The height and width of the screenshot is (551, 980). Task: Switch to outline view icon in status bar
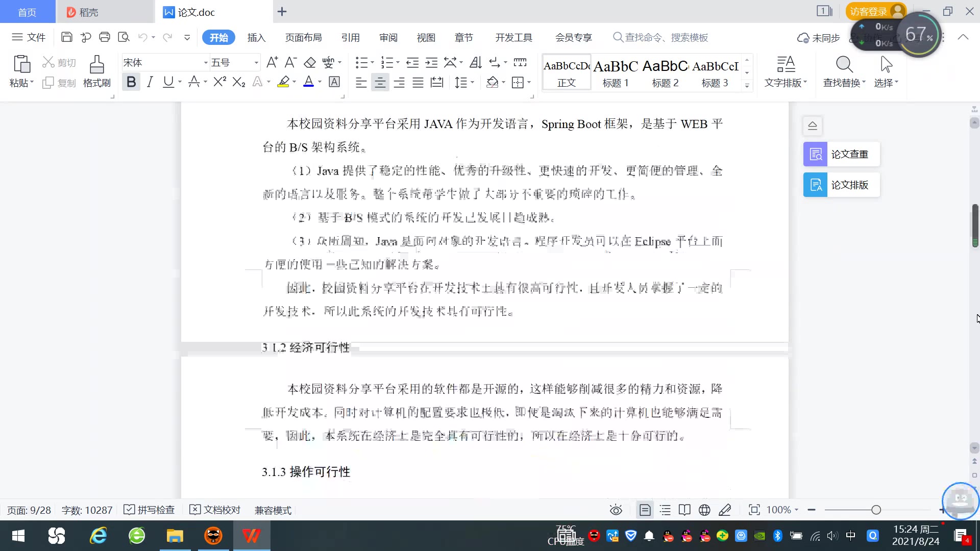[x=665, y=510]
